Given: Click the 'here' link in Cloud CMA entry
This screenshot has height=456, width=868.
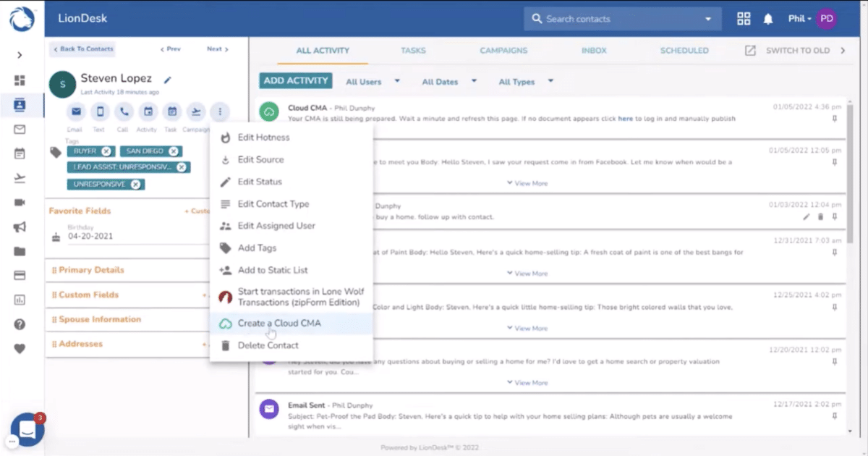Looking at the screenshot, I should point(625,118).
